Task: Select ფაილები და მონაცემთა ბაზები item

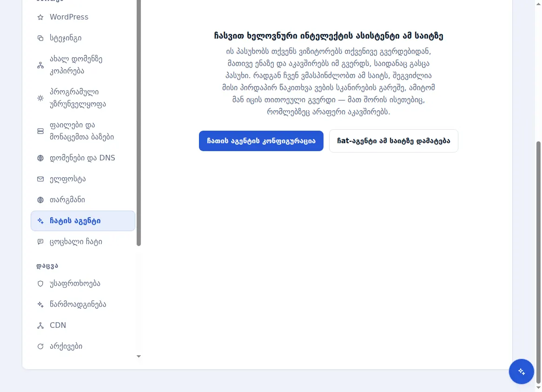Action: tap(83, 131)
